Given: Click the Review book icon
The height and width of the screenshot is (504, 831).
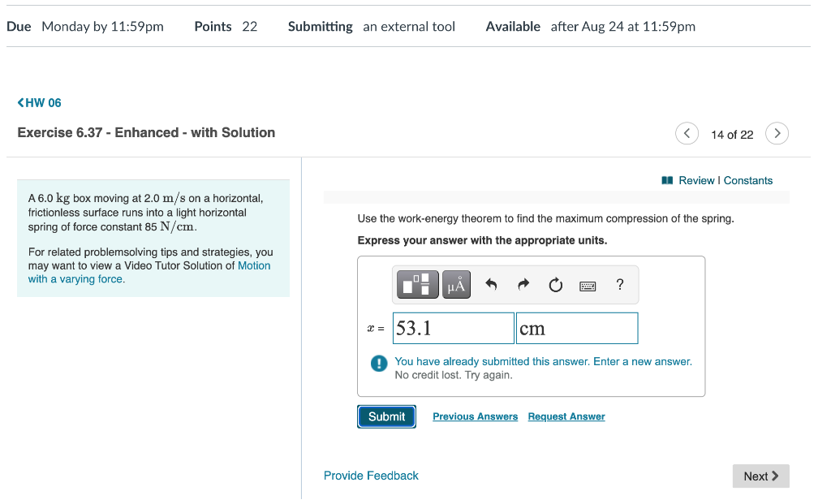Looking at the screenshot, I should [667, 180].
